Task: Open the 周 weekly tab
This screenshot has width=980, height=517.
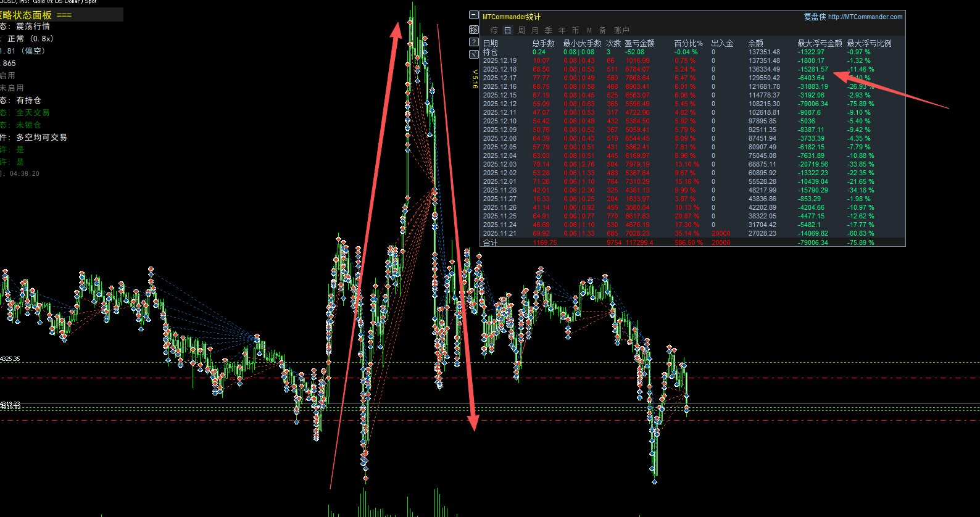Action: 521,30
